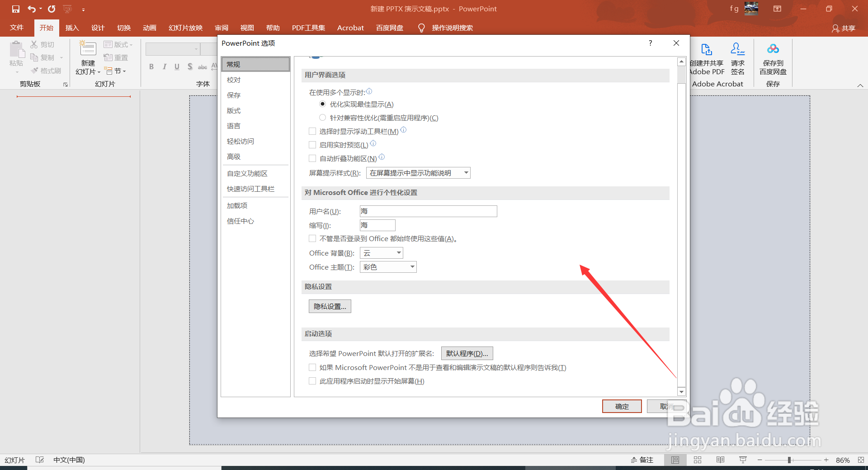This screenshot has height=470, width=868.
Task: Check always use these values regardless of sign-in
Action: point(312,238)
